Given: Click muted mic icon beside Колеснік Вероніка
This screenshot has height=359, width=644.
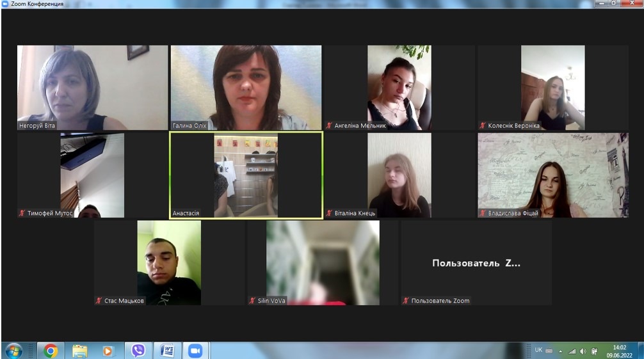Looking at the screenshot, I should 483,125.
